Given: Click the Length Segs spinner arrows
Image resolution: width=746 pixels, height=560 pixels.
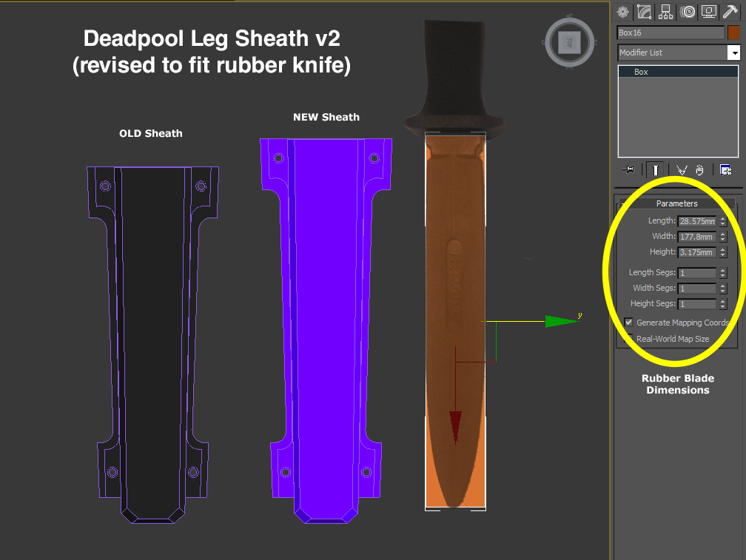Looking at the screenshot, I should click(x=722, y=273).
